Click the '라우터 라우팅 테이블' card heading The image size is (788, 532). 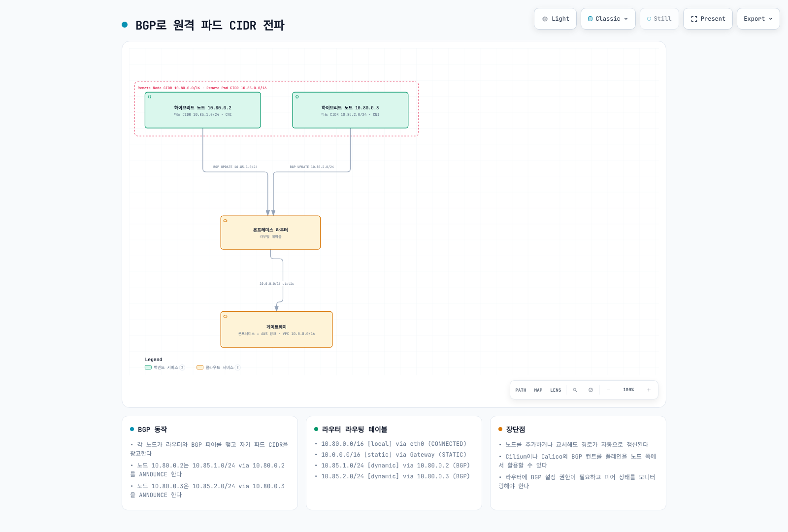pyautogui.click(x=355, y=430)
